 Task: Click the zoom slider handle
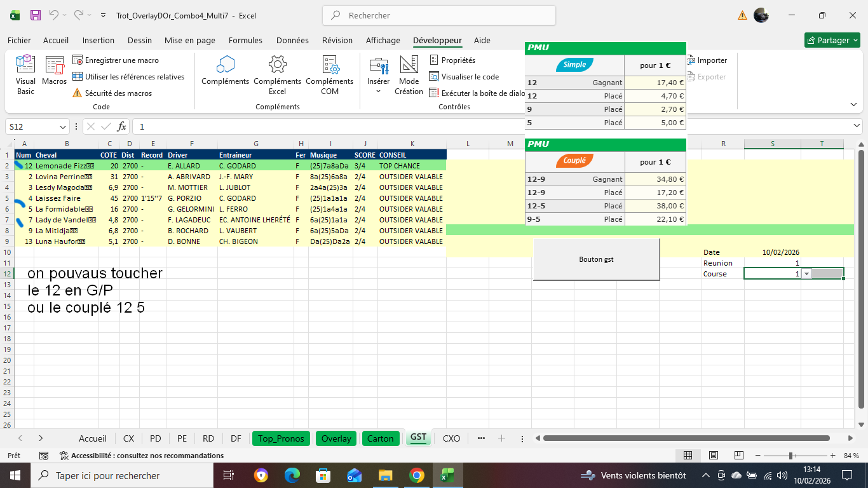pyautogui.click(x=790, y=456)
